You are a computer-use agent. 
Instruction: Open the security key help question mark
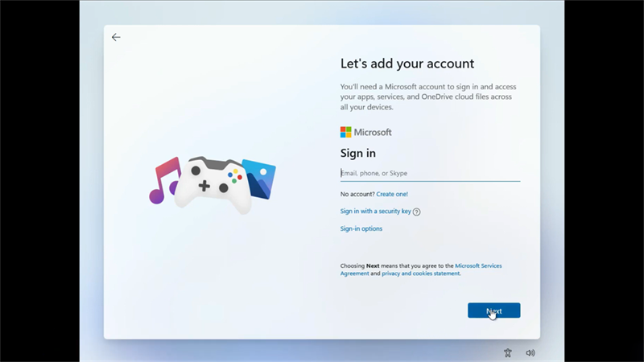[416, 212]
